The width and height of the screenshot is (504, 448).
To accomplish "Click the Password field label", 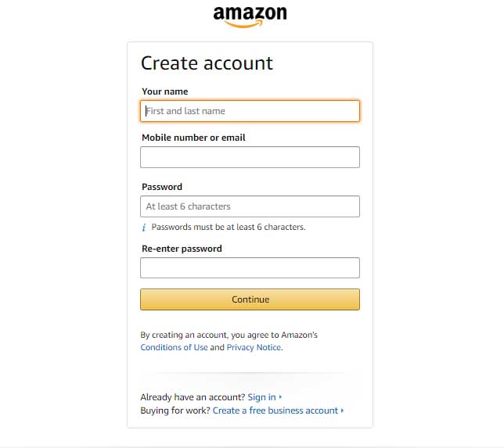I will click(162, 187).
